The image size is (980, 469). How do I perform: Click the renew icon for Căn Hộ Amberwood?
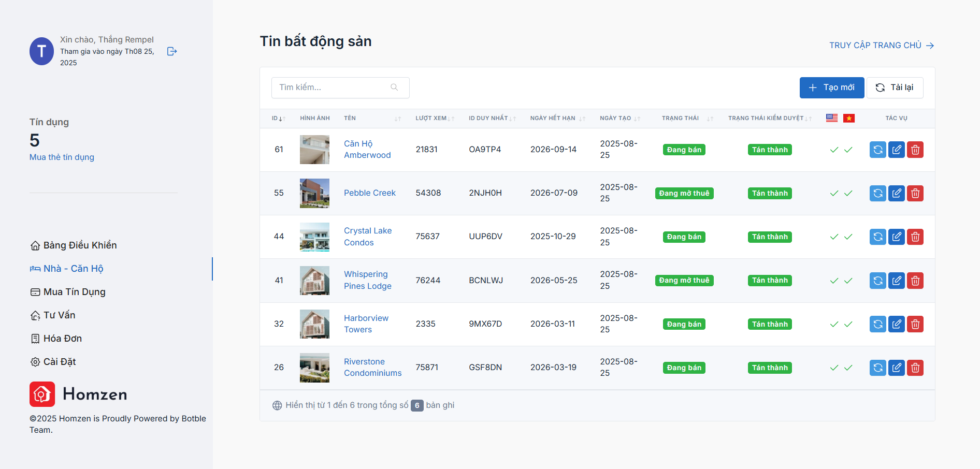pos(877,150)
